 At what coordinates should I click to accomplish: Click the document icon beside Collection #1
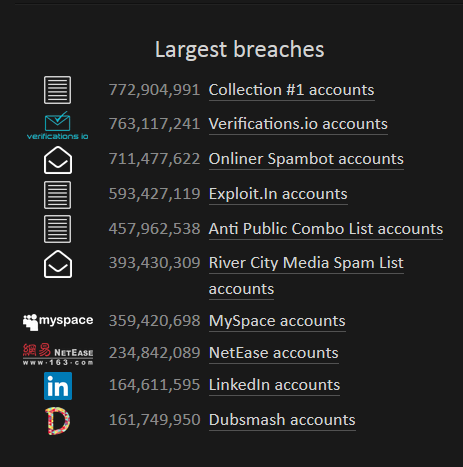point(57,90)
